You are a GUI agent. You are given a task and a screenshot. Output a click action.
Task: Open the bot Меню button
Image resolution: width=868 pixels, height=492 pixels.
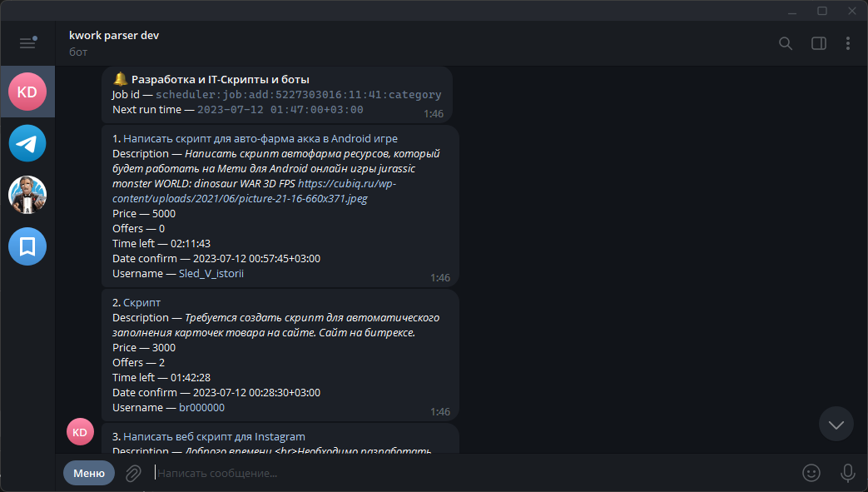tap(89, 473)
